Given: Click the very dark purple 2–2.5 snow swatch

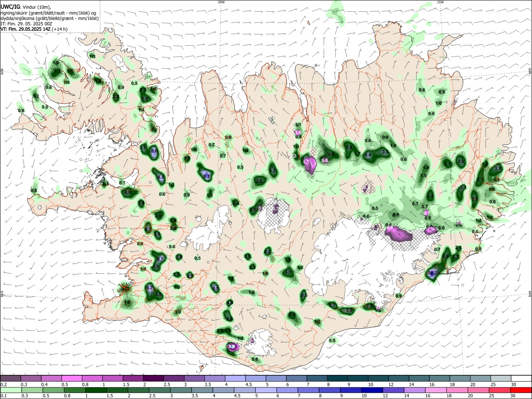Looking at the screenshot, I should 153,379.
